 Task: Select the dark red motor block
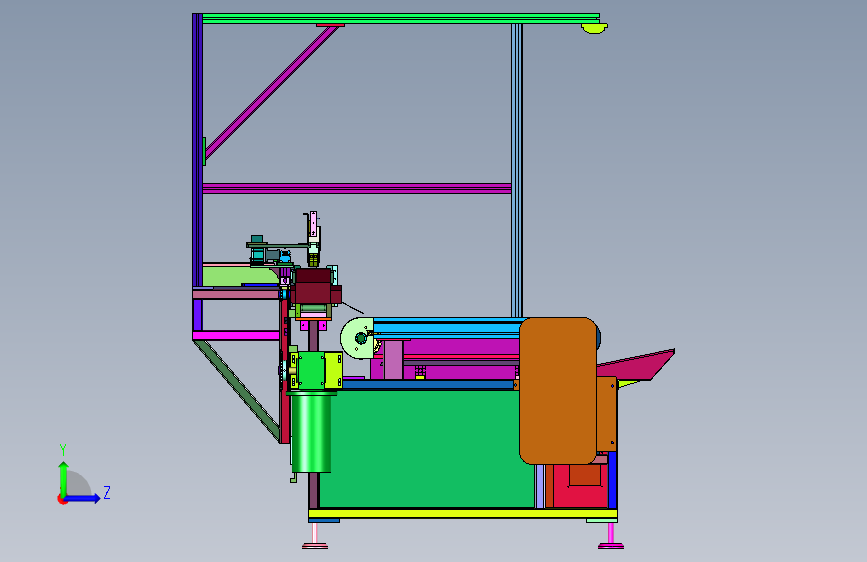coord(315,287)
